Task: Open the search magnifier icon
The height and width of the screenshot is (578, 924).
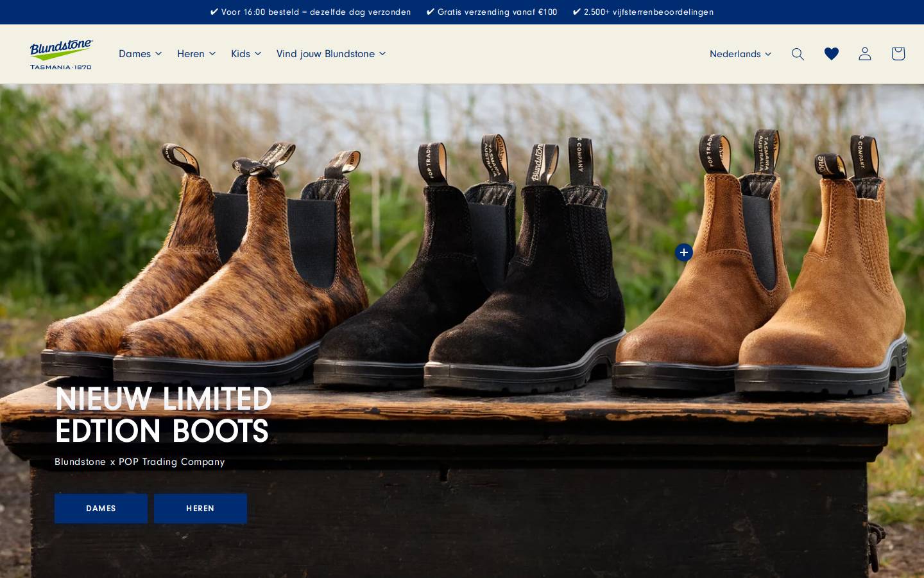Action: pyautogui.click(x=798, y=54)
